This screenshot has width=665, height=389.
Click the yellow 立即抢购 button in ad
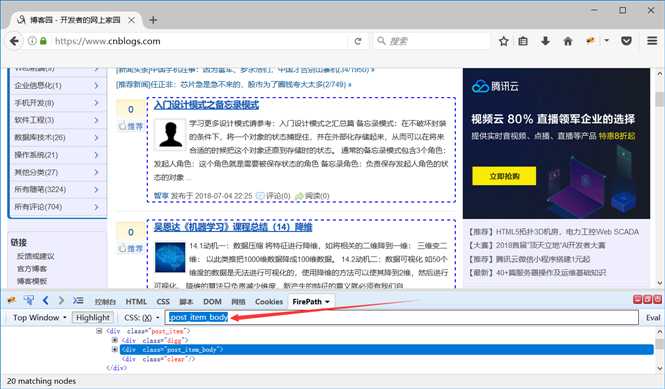[x=504, y=176]
